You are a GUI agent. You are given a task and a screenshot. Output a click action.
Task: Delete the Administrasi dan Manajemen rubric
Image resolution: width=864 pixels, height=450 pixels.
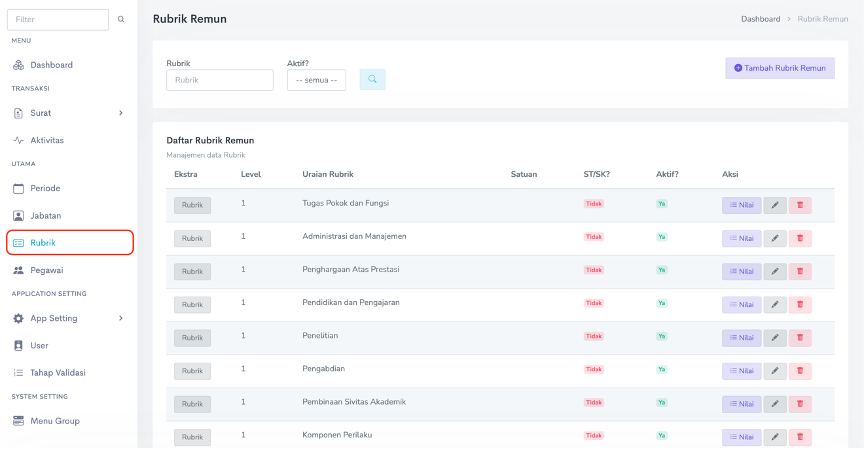[800, 238]
